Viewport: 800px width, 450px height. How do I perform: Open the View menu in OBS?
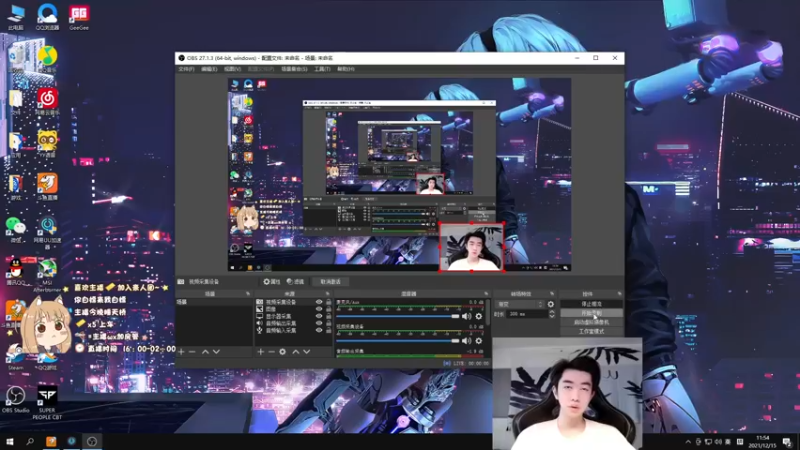232,69
